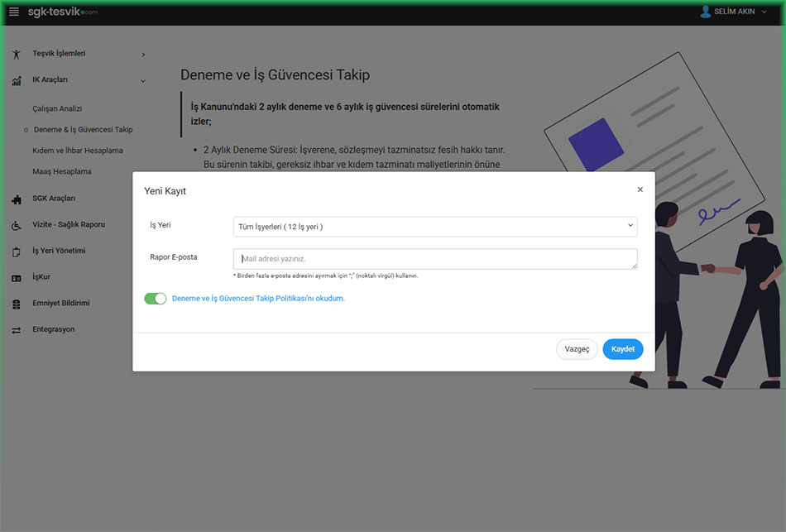
Task: Collapse the IK Araçları submenu arrow
Action: [x=143, y=81]
